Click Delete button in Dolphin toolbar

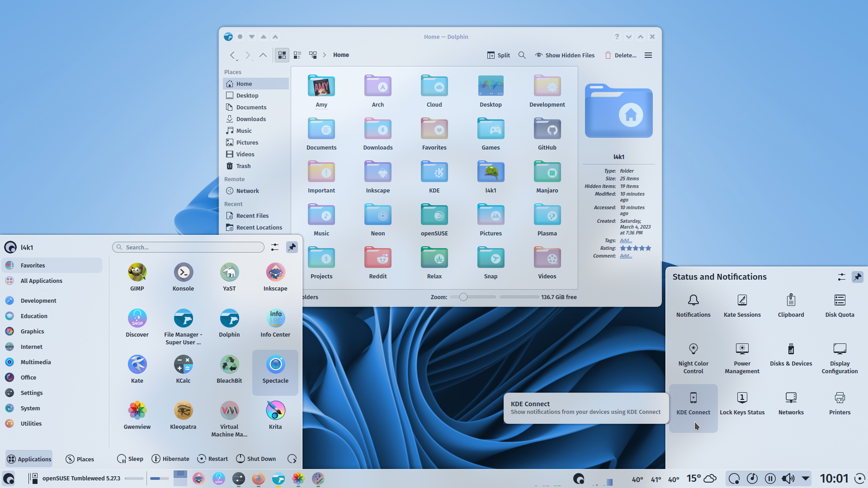click(620, 55)
